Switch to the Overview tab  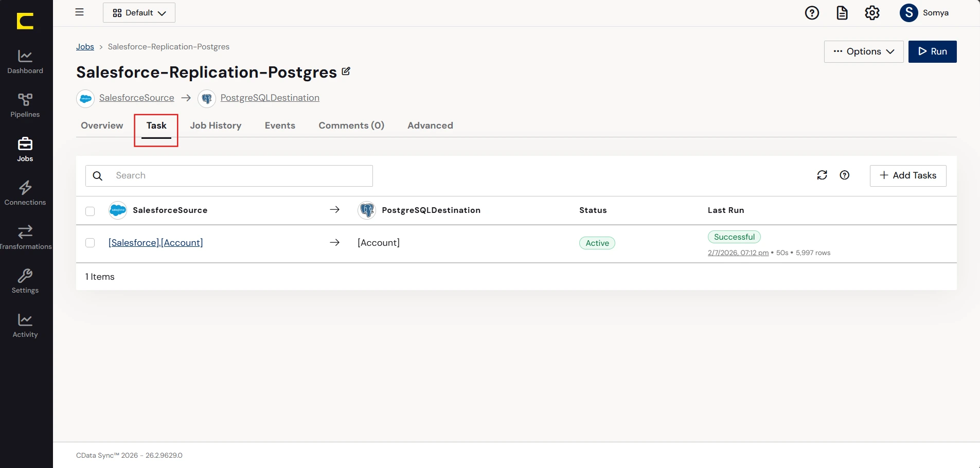(x=102, y=125)
